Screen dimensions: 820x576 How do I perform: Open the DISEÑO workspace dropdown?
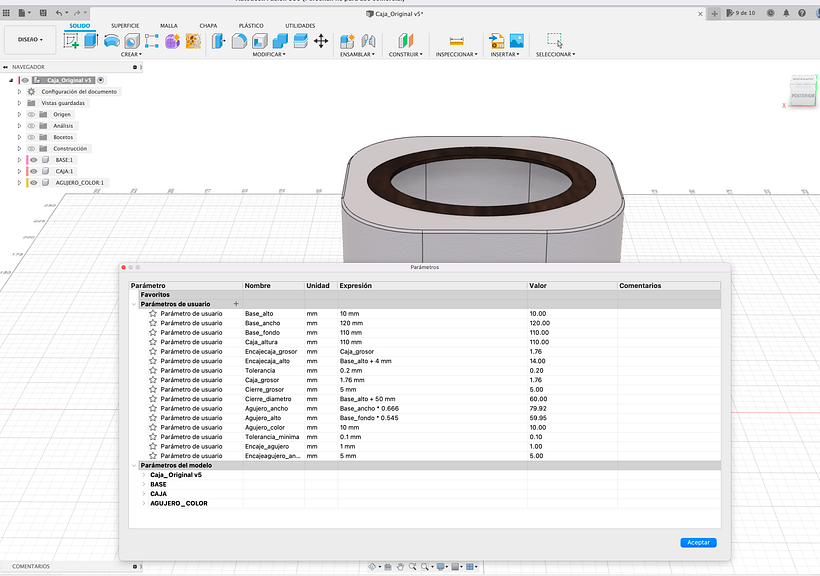pyautogui.click(x=28, y=40)
